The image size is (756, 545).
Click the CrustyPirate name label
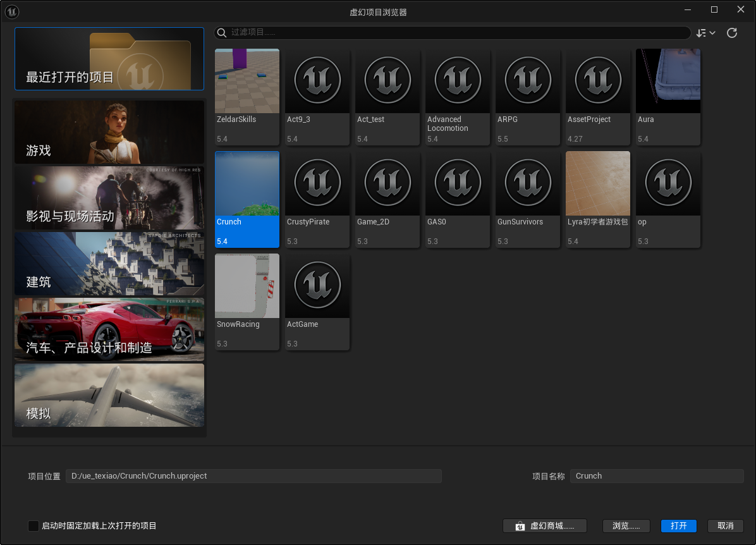click(308, 222)
